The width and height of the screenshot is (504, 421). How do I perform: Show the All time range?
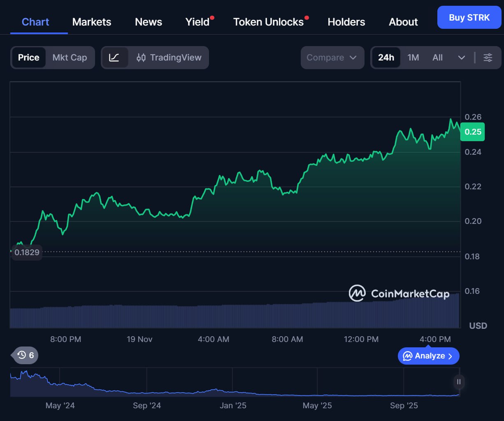[437, 58]
